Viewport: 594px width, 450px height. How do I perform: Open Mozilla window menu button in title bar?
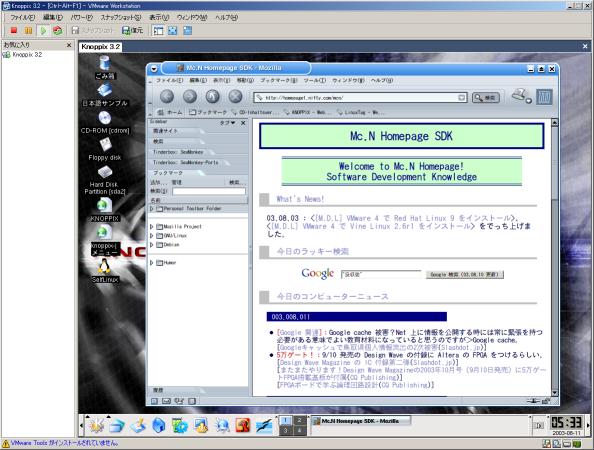pyautogui.click(x=154, y=69)
